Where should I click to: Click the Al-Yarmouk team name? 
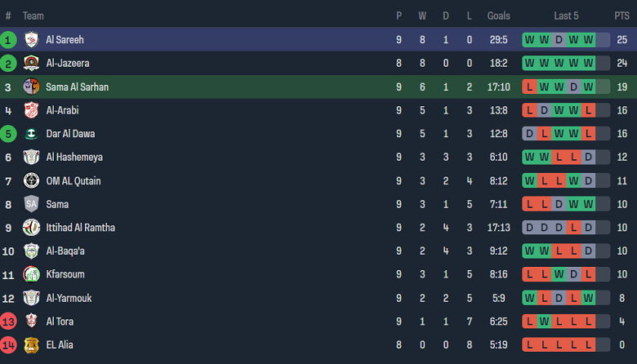coord(68,299)
